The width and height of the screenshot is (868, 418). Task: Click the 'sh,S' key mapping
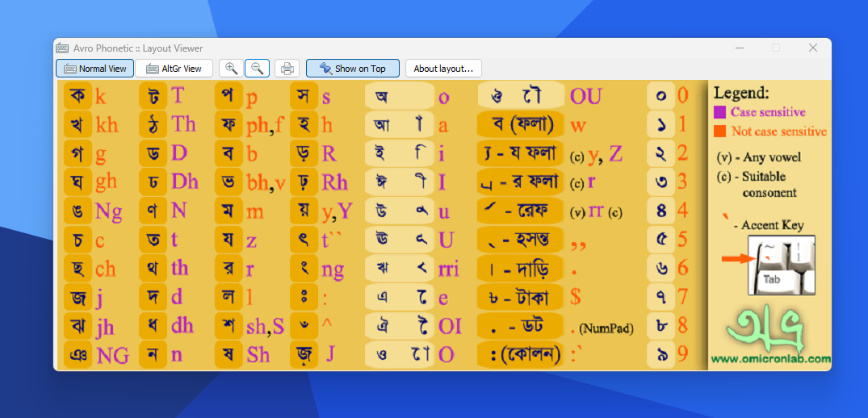tap(265, 327)
